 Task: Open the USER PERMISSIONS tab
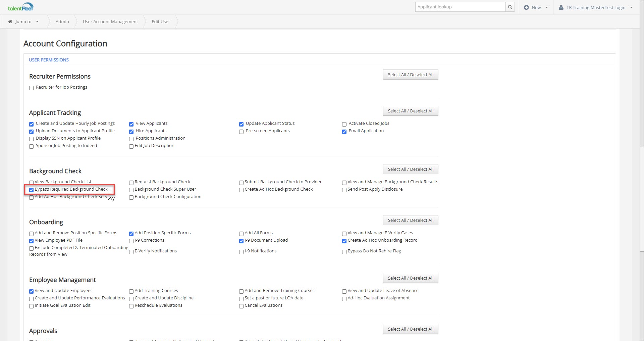tap(49, 60)
